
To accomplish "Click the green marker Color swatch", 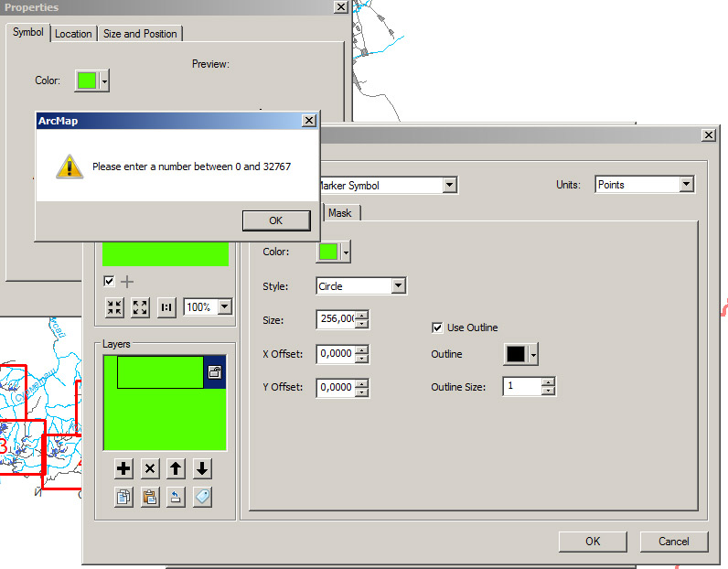I will click(x=328, y=252).
